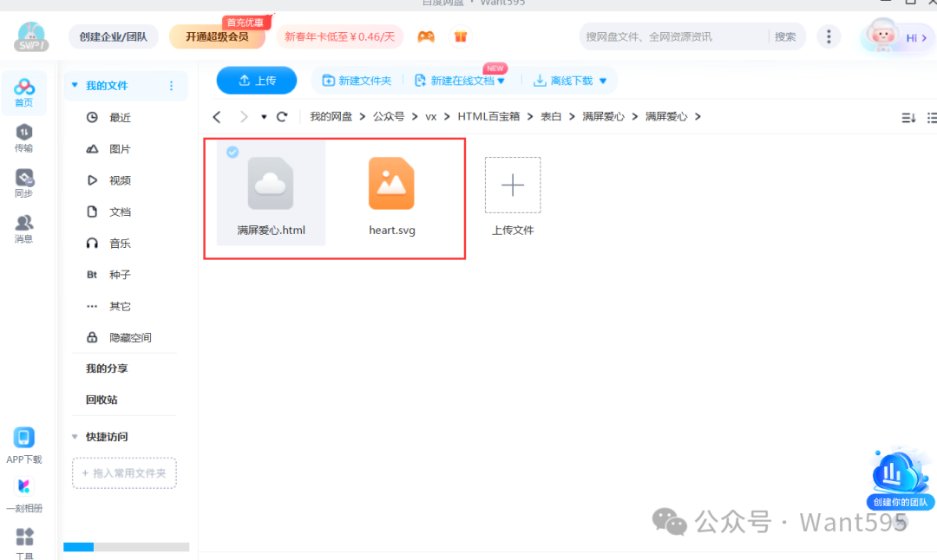Open the 一刻相册 album icon
The height and width of the screenshot is (560, 937).
(24, 486)
